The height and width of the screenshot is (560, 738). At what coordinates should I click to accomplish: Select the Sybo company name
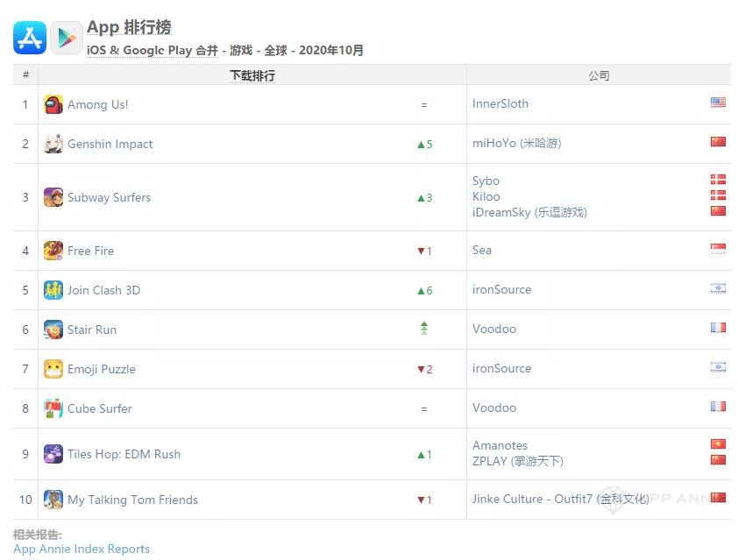click(x=486, y=181)
